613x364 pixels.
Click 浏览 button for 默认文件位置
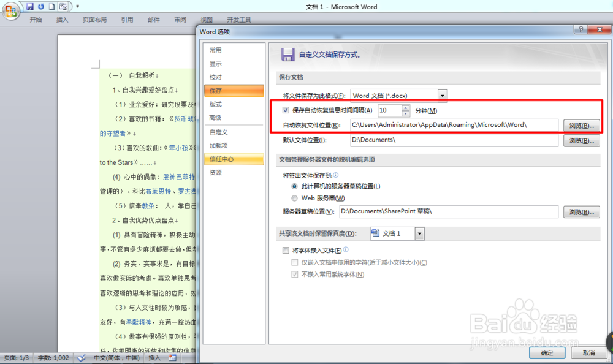(581, 140)
